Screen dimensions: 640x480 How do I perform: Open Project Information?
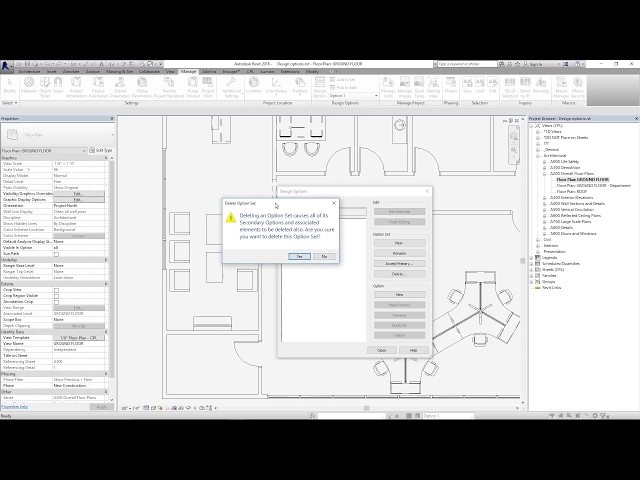76,87
